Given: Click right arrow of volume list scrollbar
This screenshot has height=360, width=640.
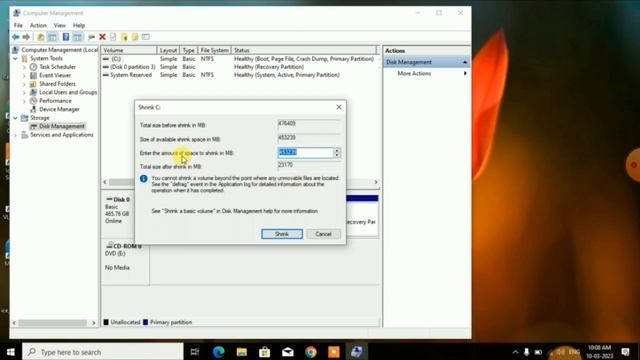Looking at the screenshot, I should pos(376,182).
